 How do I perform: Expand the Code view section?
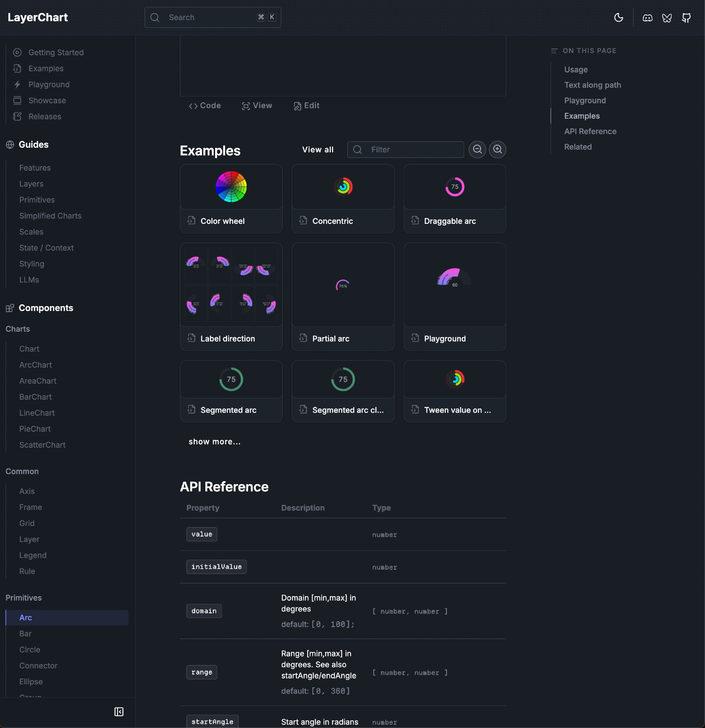(205, 106)
